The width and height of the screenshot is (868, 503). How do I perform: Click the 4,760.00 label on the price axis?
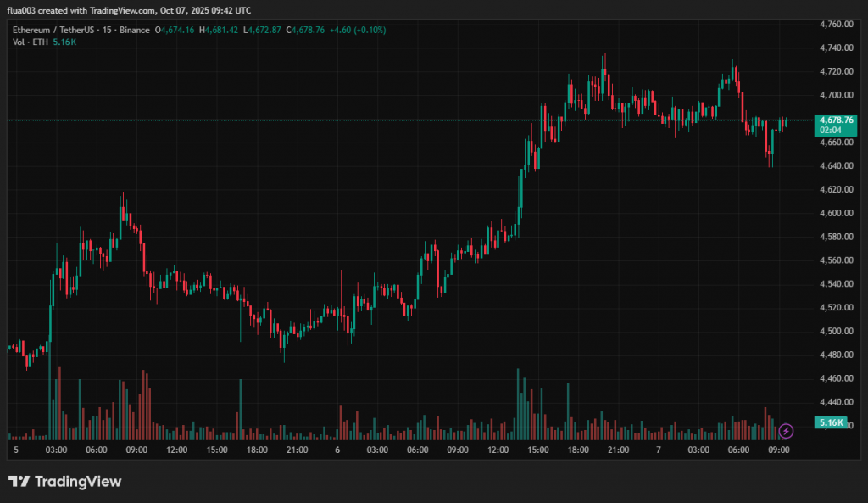836,24
